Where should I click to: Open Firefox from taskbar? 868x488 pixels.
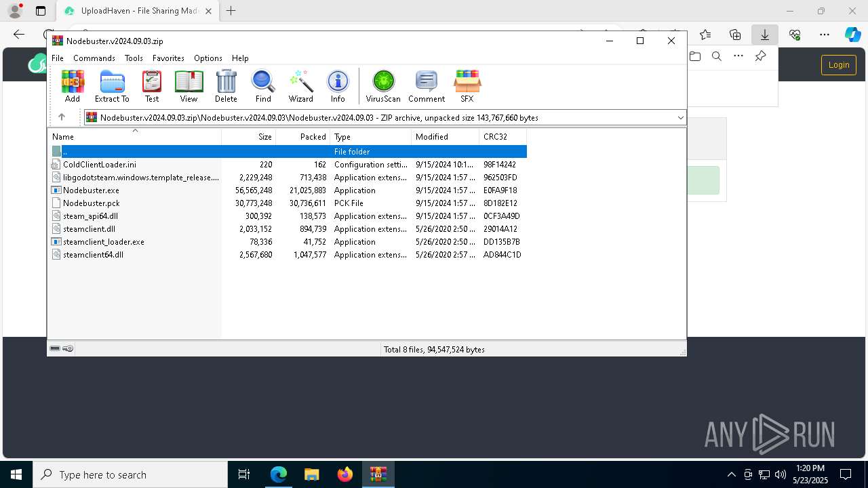pos(345,474)
